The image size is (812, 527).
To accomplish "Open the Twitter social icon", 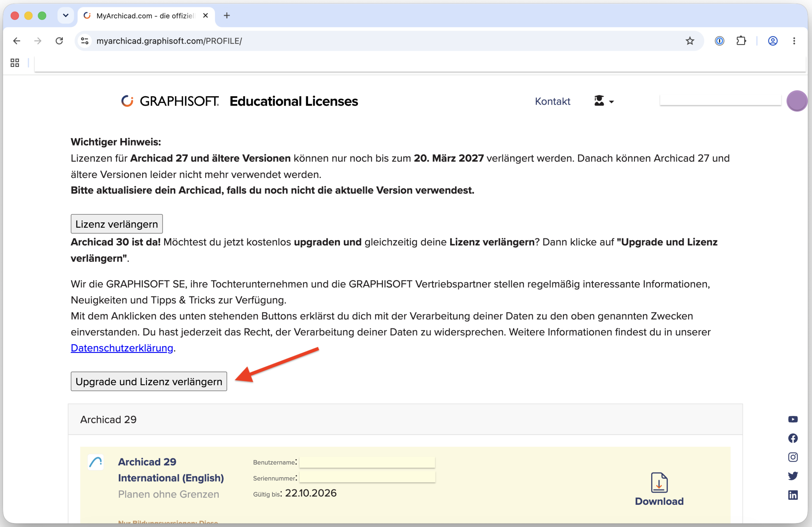I will [793, 476].
